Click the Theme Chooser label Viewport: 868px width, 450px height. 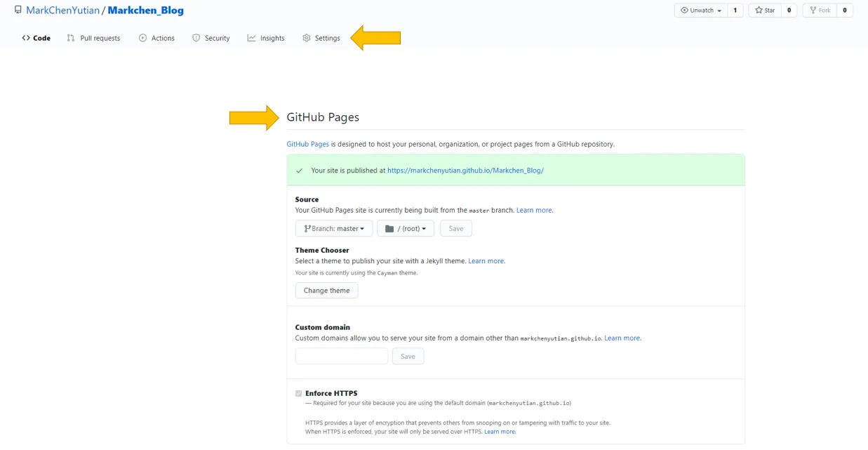pos(322,251)
